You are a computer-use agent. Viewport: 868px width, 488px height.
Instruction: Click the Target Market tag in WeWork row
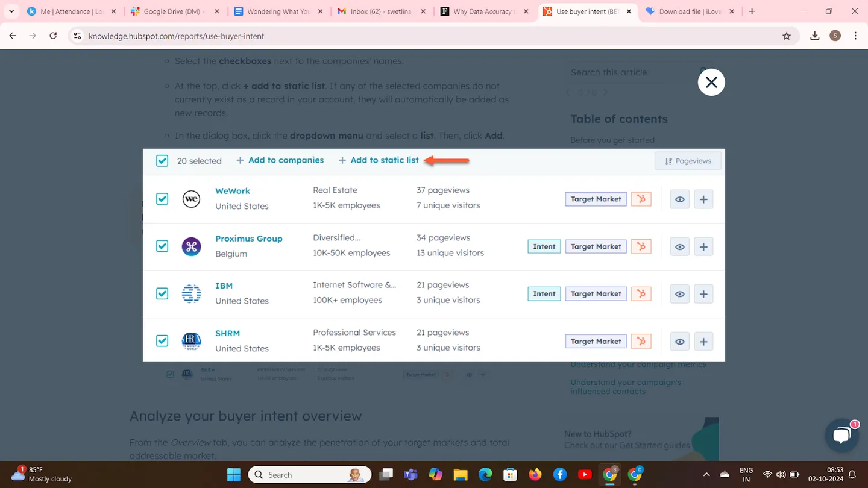click(596, 199)
